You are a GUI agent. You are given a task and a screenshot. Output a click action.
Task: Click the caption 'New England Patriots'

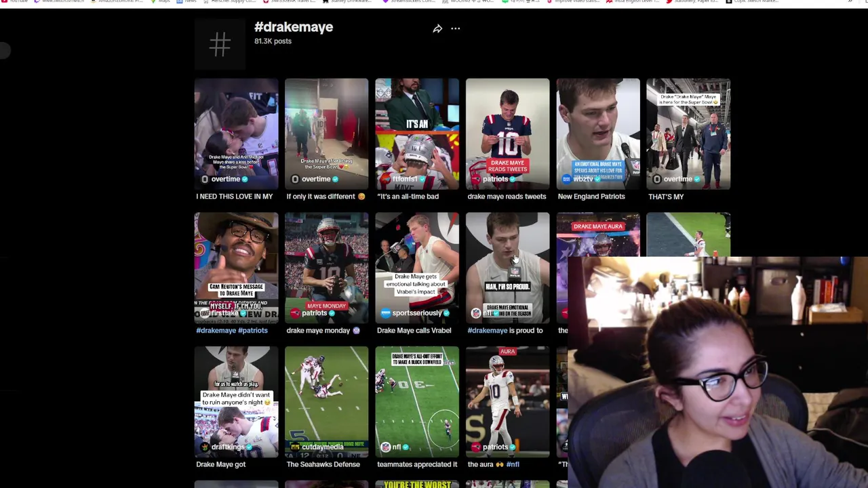coord(591,197)
